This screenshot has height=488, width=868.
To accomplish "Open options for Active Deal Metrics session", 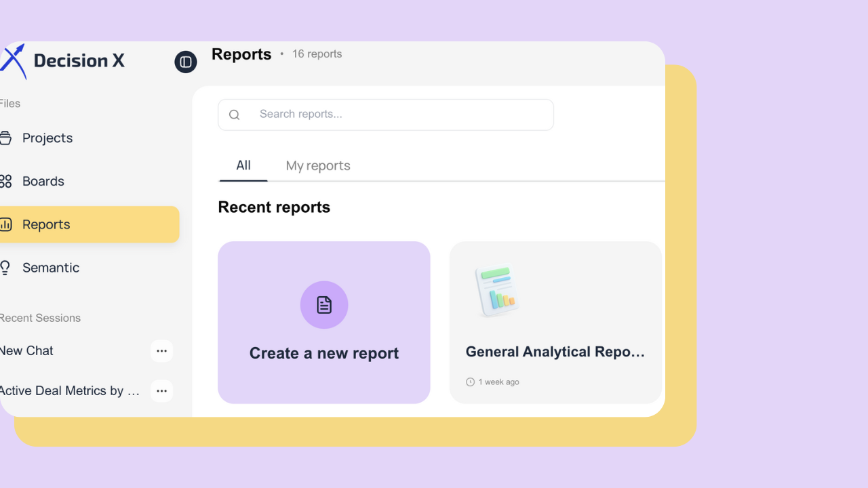I will tap(161, 391).
